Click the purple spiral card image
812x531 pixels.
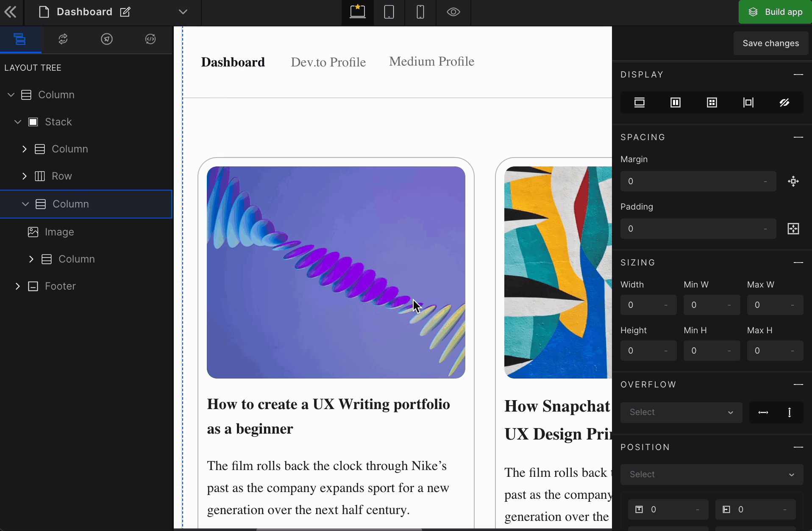pyautogui.click(x=336, y=272)
